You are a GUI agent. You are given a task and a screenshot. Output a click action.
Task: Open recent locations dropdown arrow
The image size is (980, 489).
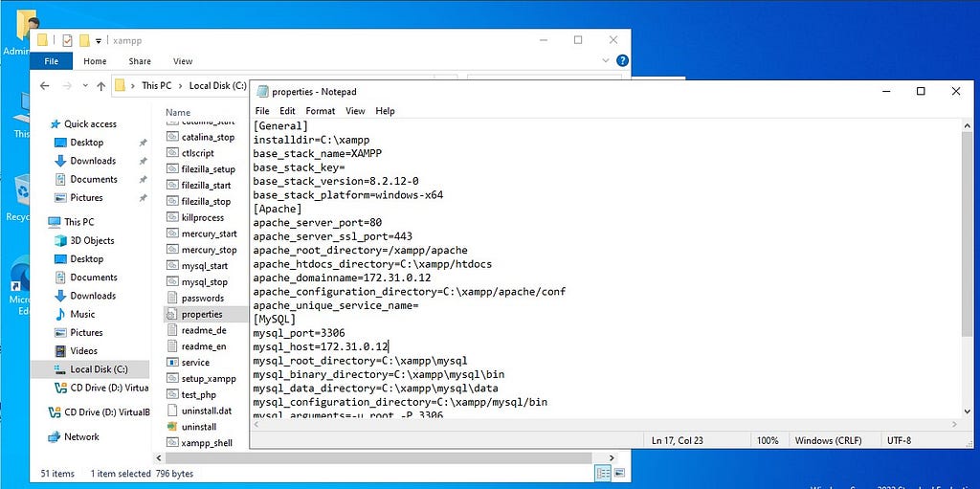point(85,86)
